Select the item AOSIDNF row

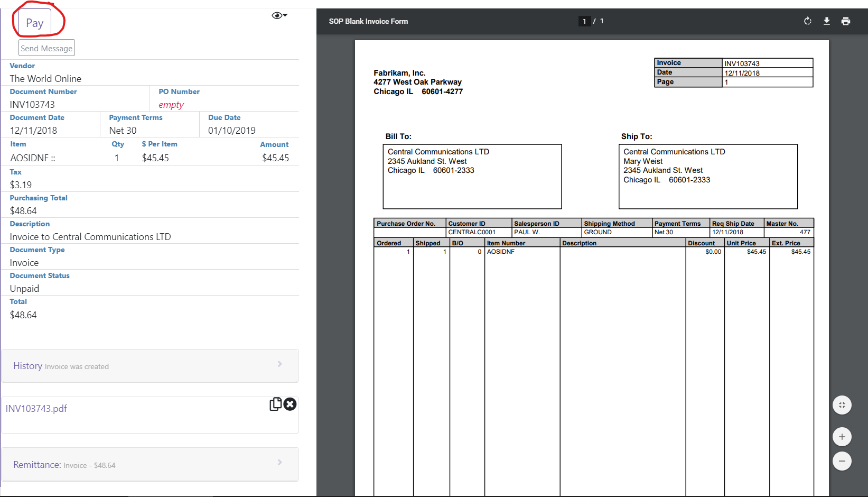(x=150, y=158)
